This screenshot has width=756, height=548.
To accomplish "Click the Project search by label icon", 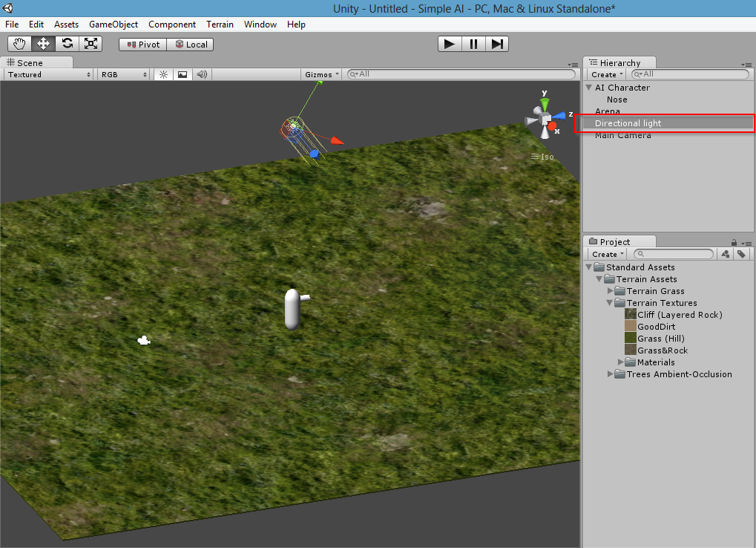I will coord(740,254).
